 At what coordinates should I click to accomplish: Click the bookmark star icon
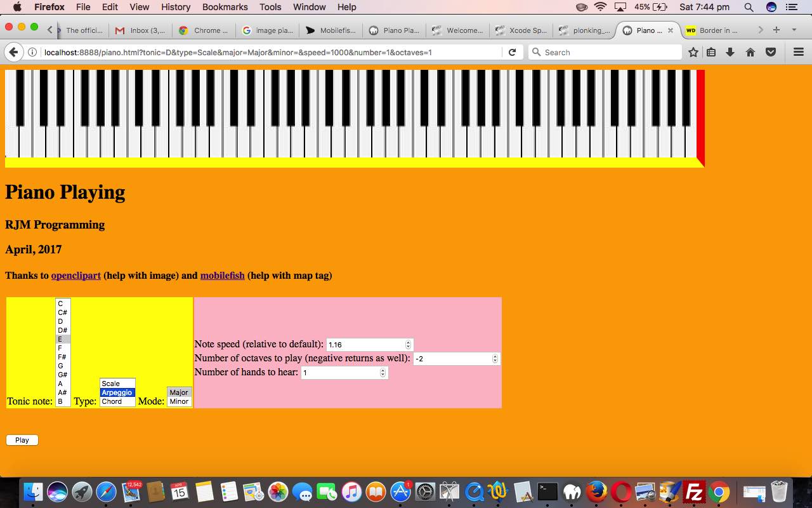(693, 52)
